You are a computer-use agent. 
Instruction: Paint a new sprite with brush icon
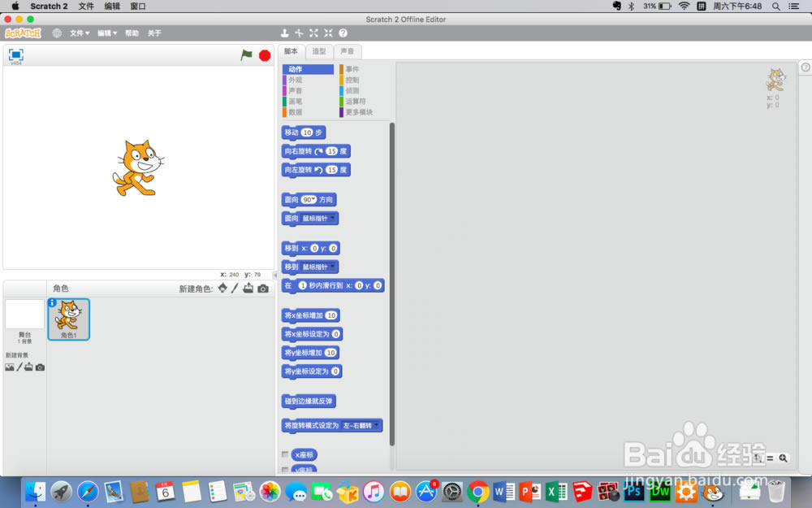click(x=235, y=289)
